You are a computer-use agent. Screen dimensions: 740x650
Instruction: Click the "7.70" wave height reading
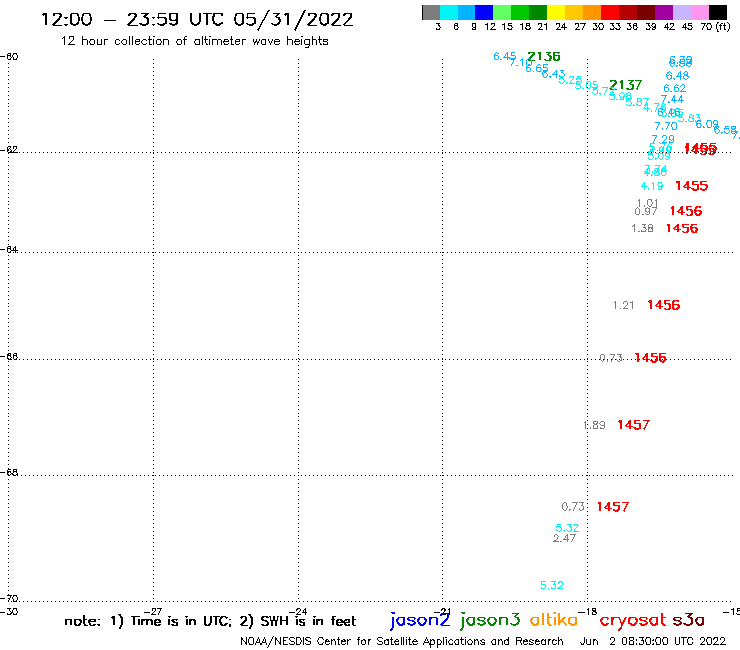[x=666, y=127]
